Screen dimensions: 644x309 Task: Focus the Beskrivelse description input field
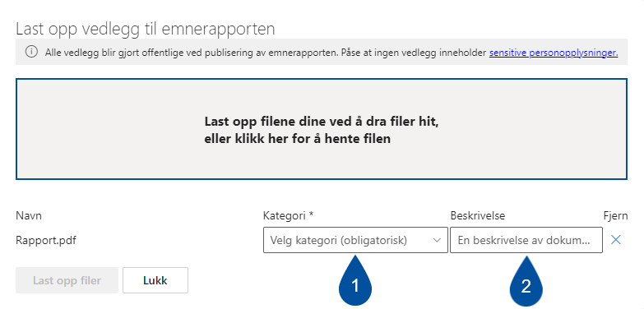click(x=526, y=240)
